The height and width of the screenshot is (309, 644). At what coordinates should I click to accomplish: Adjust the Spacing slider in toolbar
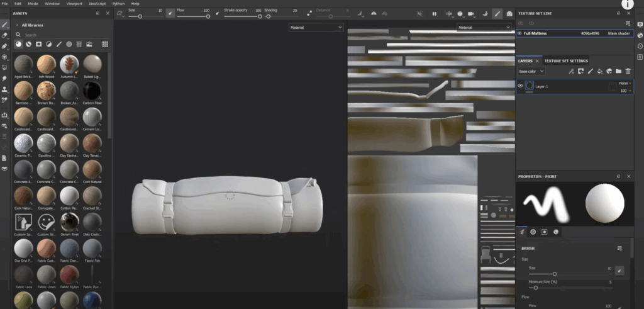[x=281, y=16]
